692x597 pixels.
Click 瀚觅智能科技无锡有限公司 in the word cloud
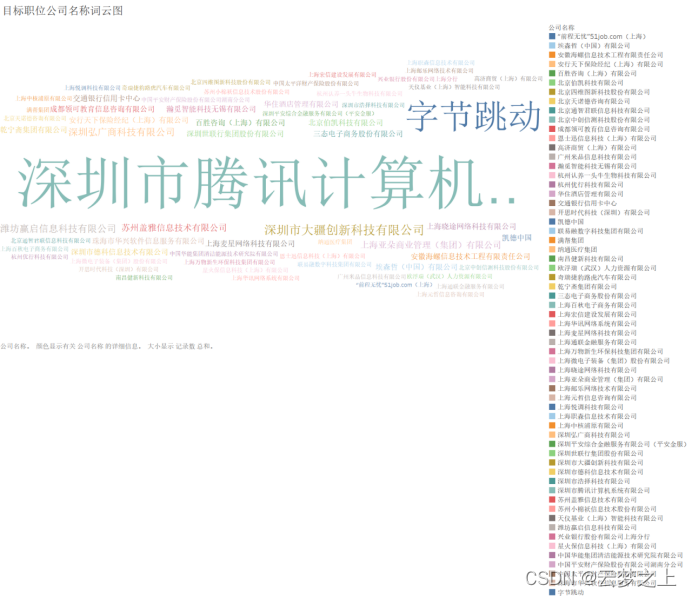click(211, 109)
